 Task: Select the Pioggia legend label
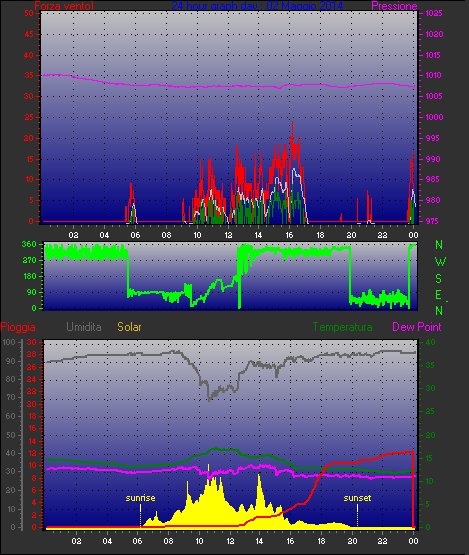[18, 327]
